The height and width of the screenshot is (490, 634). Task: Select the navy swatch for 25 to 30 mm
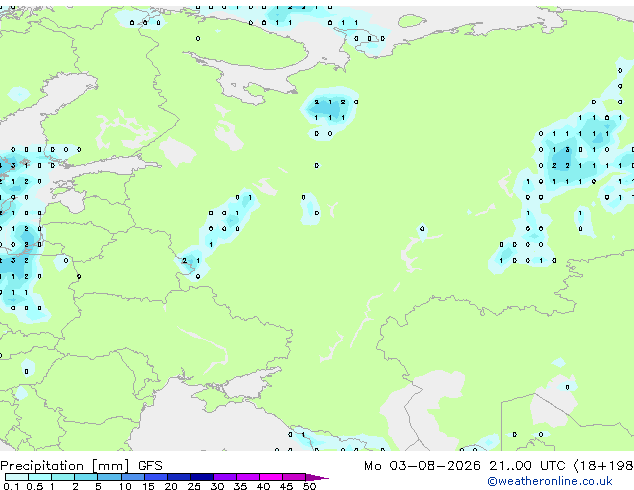point(202,477)
